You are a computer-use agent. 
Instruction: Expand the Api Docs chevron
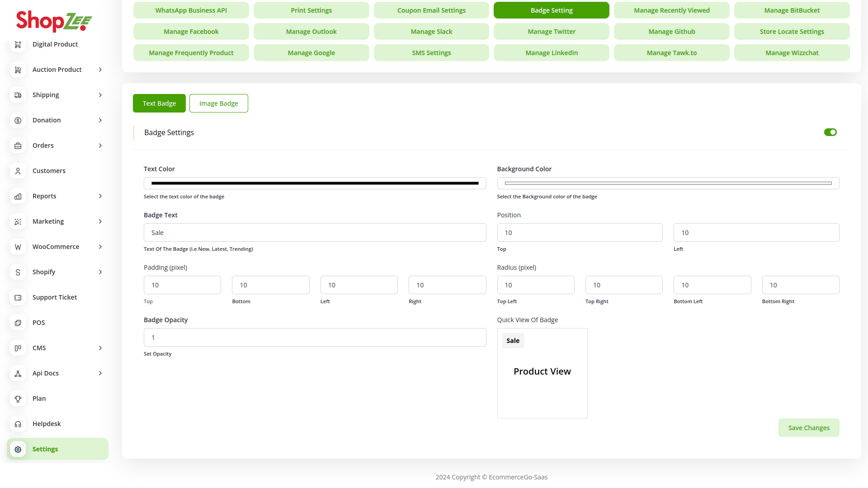100,373
